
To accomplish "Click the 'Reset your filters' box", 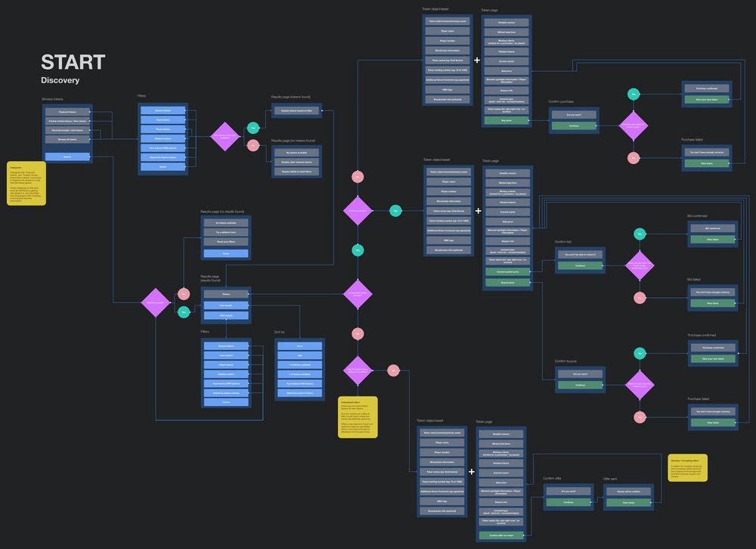I will point(226,242).
